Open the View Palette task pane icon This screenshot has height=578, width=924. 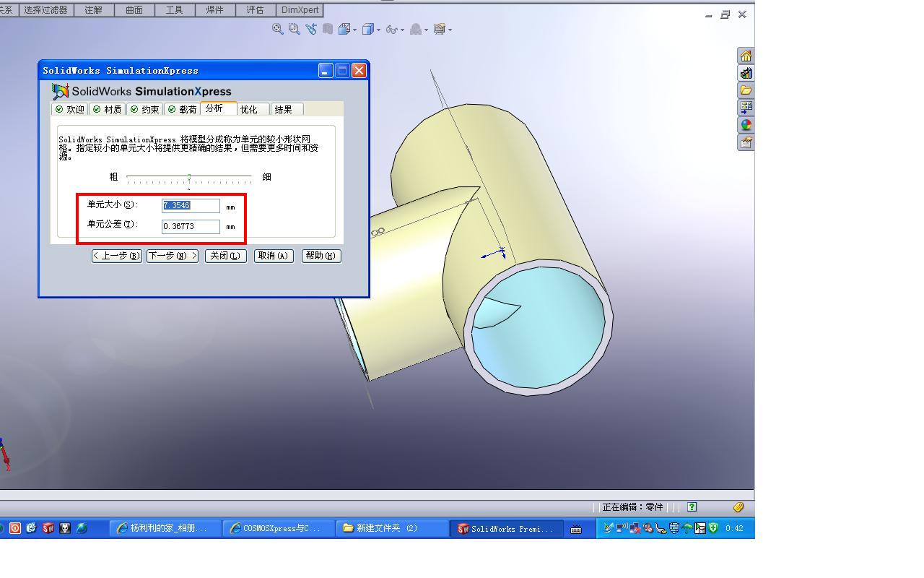(746, 108)
